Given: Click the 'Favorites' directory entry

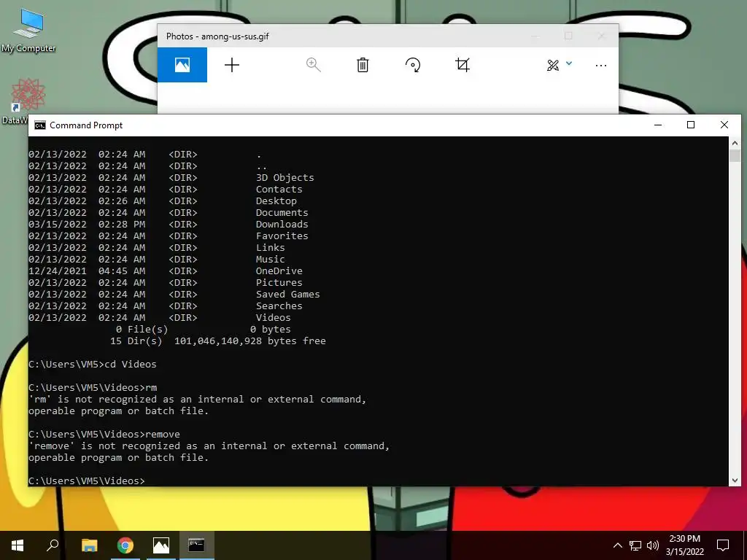Looking at the screenshot, I should click(282, 236).
